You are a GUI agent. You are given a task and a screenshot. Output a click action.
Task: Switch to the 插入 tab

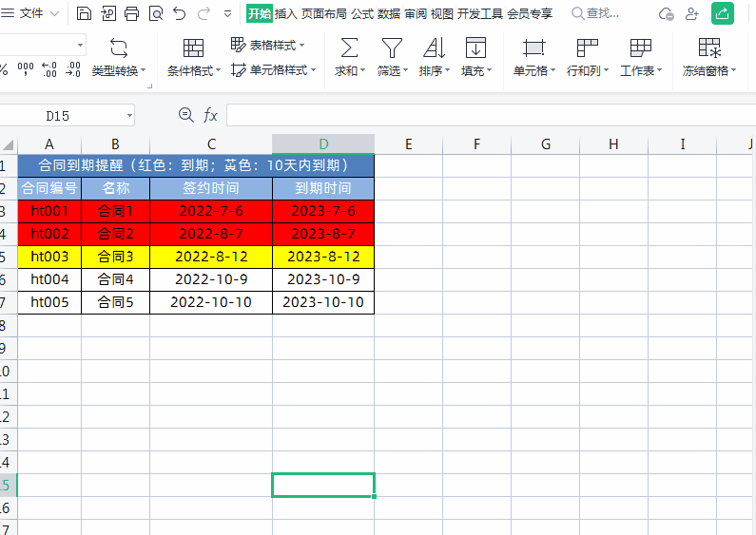pos(286,13)
